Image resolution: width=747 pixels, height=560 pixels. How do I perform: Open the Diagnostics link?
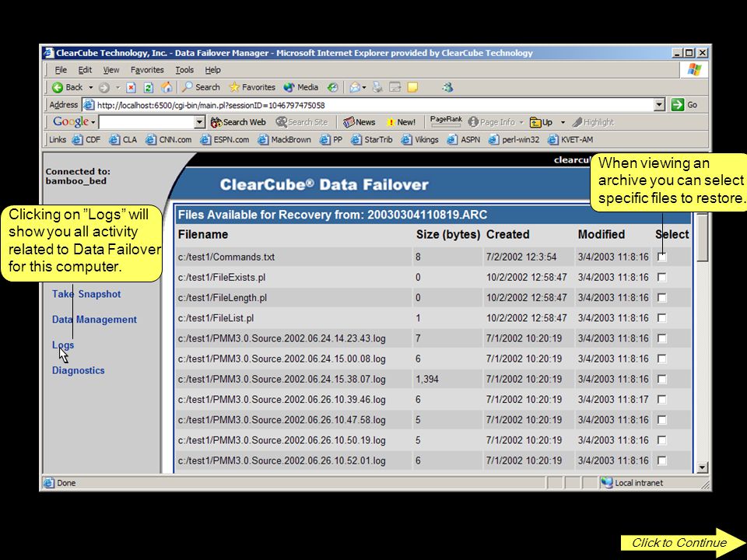pyautogui.click(x=78, y=370)
